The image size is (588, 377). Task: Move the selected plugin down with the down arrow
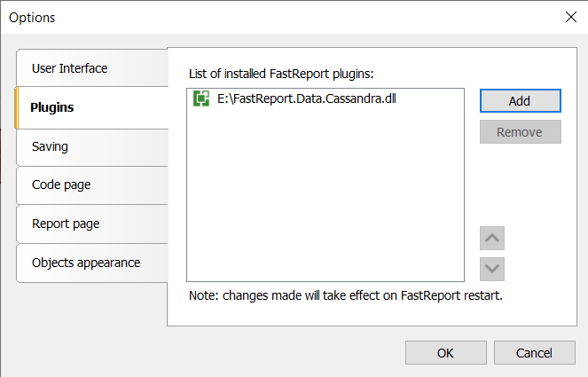pos(492,269)
